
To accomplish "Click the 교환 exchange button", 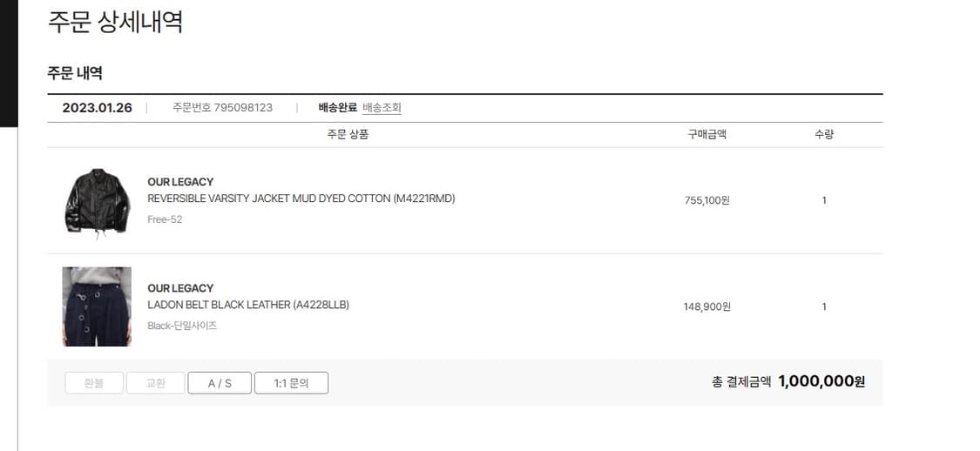I will pyautogui.click(x=156, y=383).
